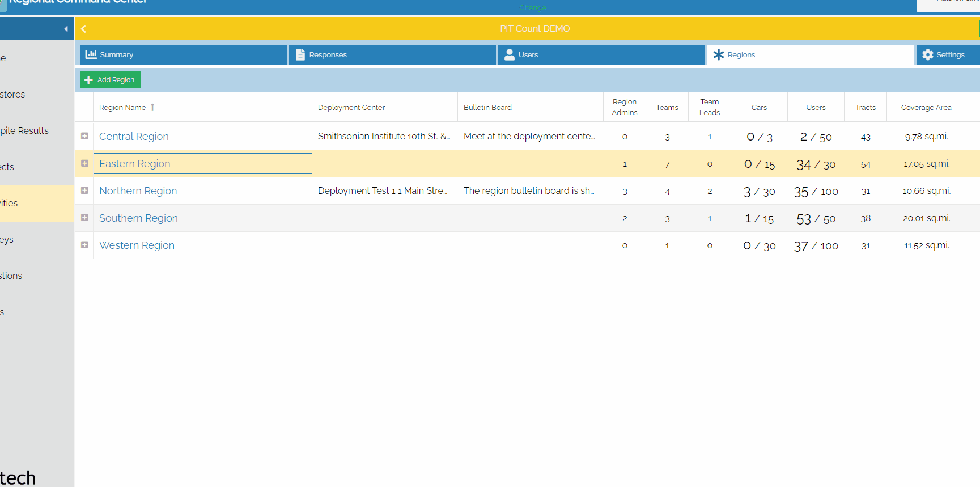Viewport: 980px width, 487px height.
Task: Switch to the Responses tab
Action: (392, 54)
